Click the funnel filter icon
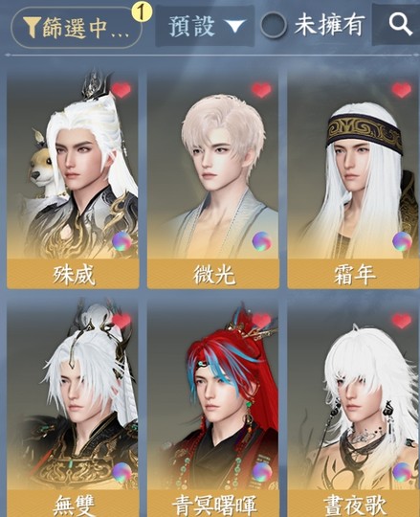Viewport: 420px width, 517px height. click(32, 27)
